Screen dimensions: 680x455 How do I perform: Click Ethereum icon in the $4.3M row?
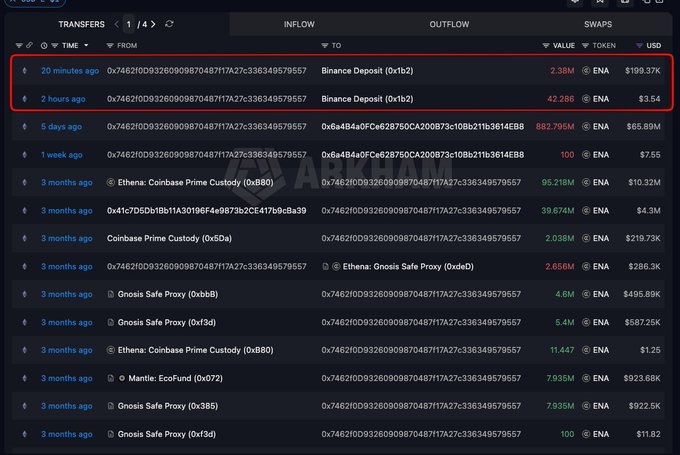[25, 211]
